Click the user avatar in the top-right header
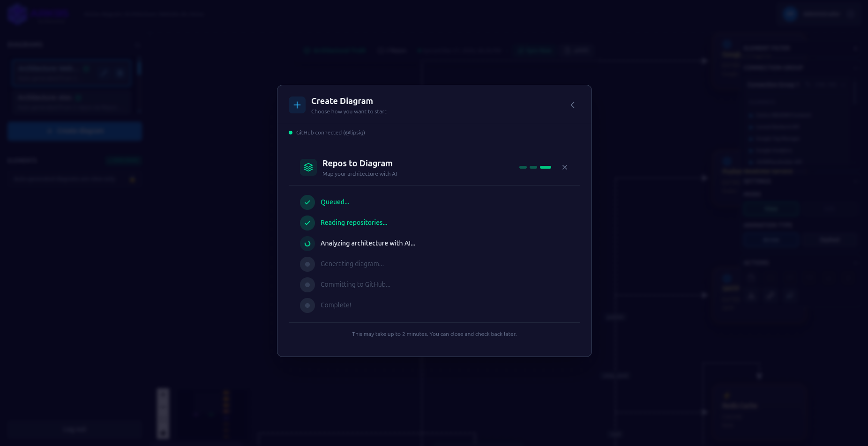Image resolution: width=868 pixels, height=446 pixels. 790,14
